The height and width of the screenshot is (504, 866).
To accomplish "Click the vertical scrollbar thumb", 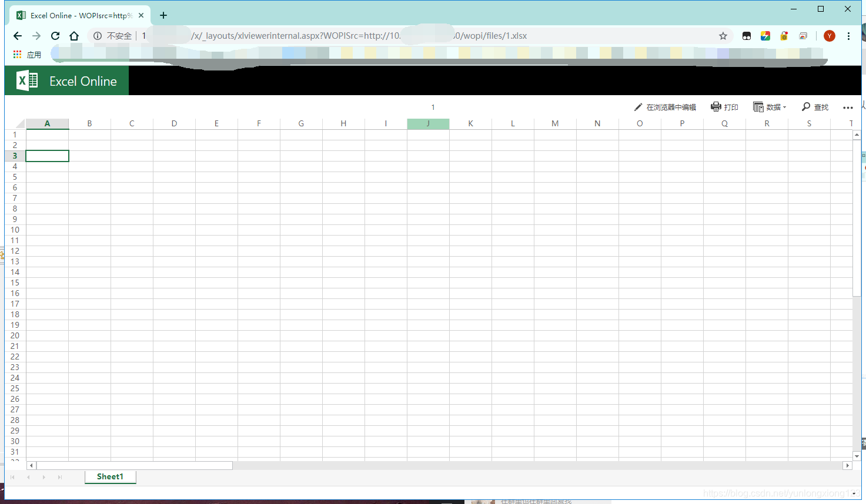I will click(x=857, y=218).
